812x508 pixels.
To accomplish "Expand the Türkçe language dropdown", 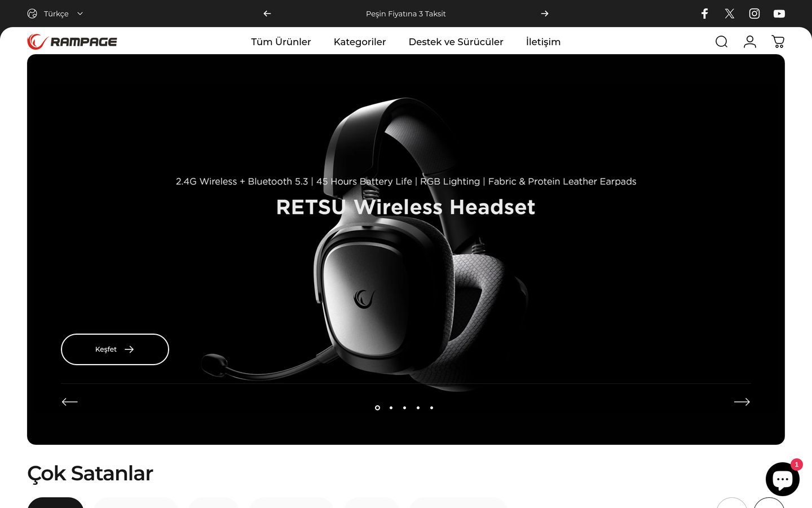I will 55,14.
